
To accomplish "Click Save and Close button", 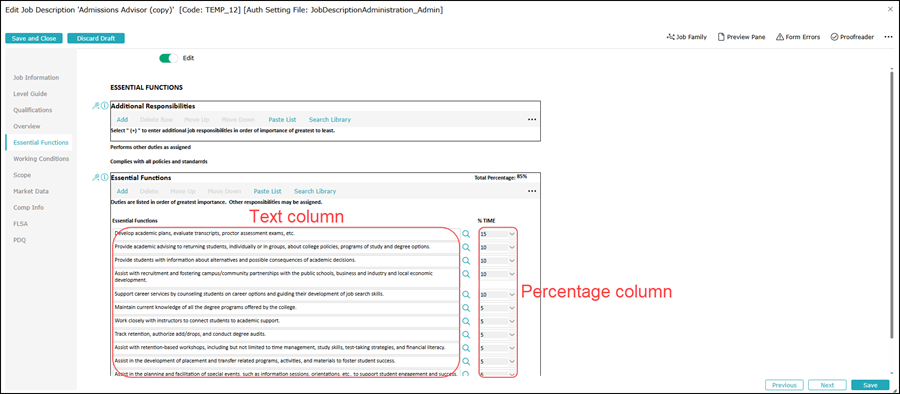I will pos(34,38).
